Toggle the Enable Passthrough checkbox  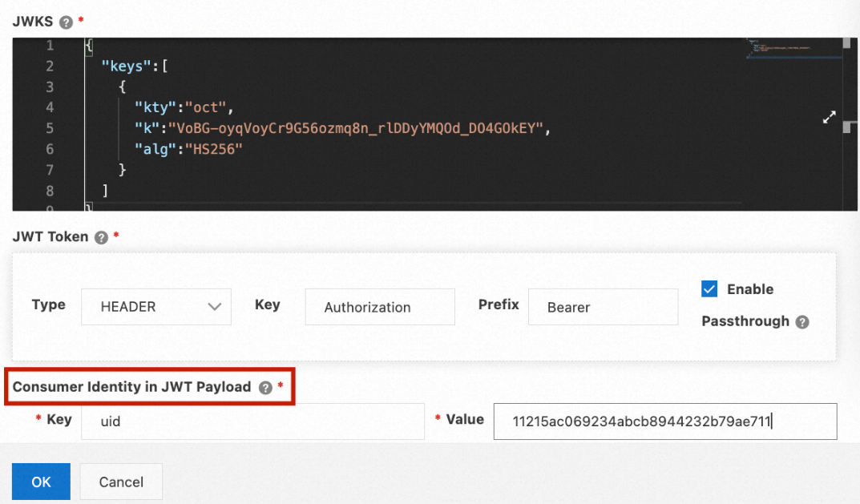[x=709, y=288]
